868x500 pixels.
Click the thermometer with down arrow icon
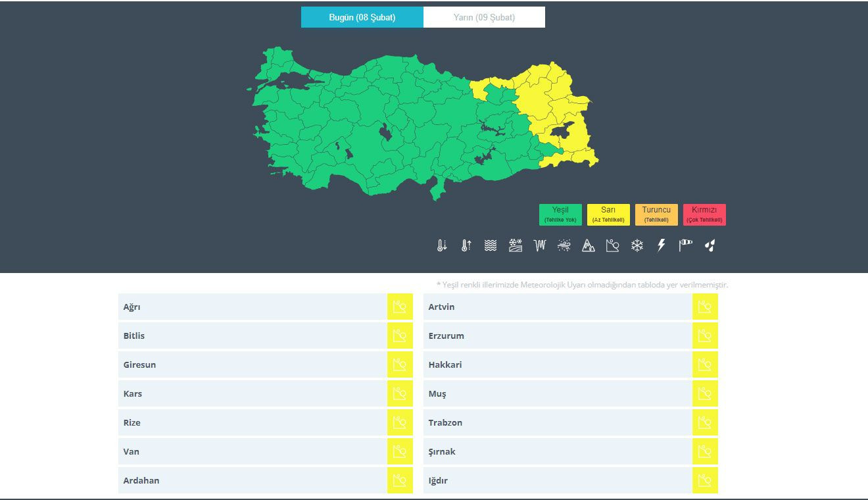[x=442, y=245]
